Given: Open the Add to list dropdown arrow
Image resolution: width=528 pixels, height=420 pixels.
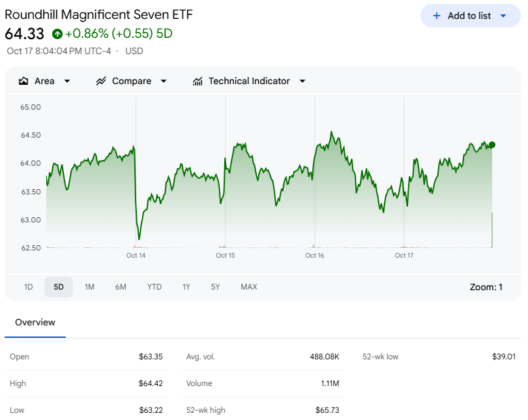Looking at the screenshot, I should pyautogui.click(x=503, y=16).
